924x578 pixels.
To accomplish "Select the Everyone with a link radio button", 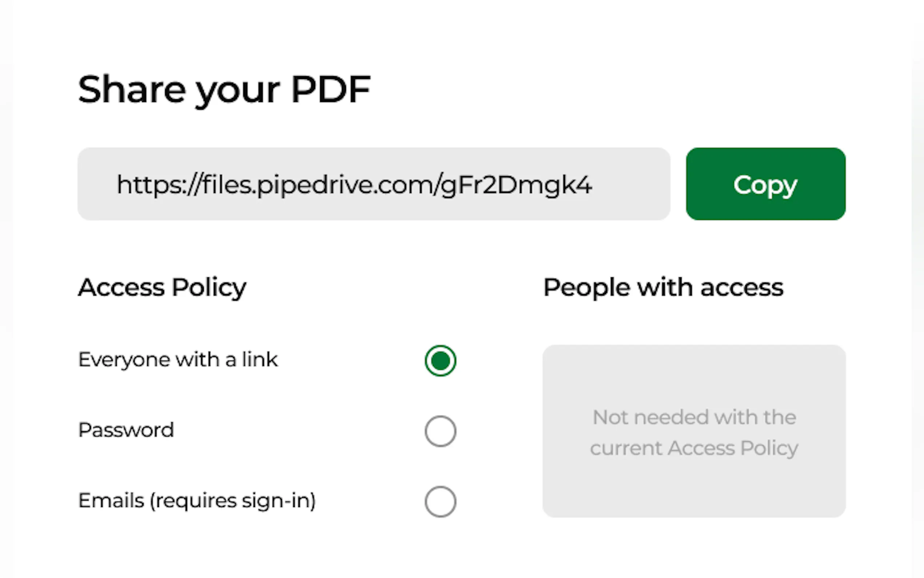I will point(440,360).
